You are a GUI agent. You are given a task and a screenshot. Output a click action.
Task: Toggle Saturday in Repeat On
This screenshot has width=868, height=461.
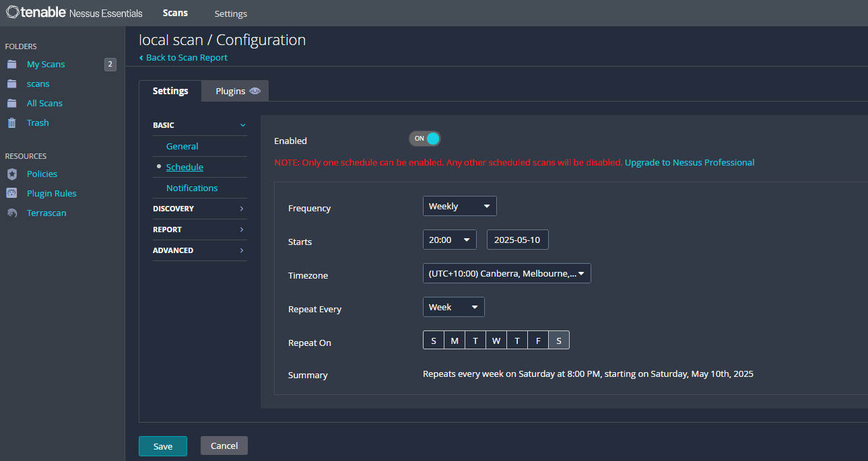point(559,341)
